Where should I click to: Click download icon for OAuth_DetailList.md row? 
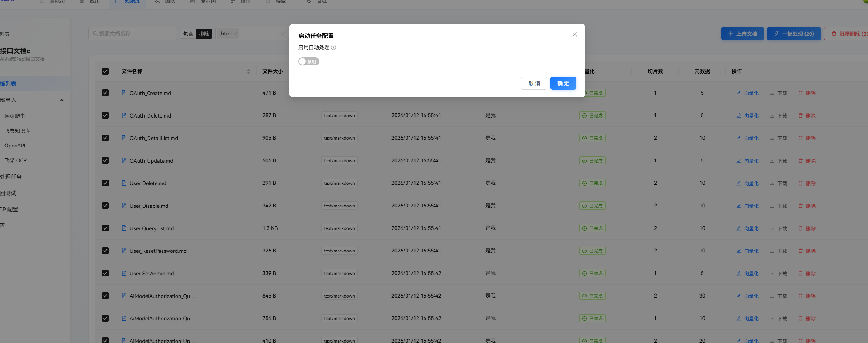[772, 138]
